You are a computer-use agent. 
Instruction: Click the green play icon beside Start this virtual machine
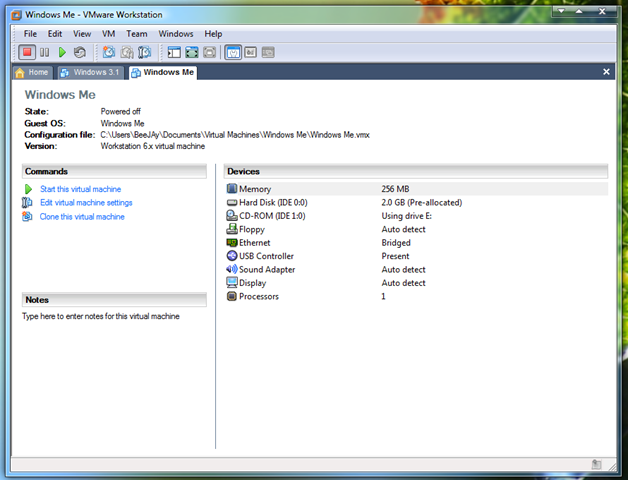pyautogui.click(x=28, y=189)
